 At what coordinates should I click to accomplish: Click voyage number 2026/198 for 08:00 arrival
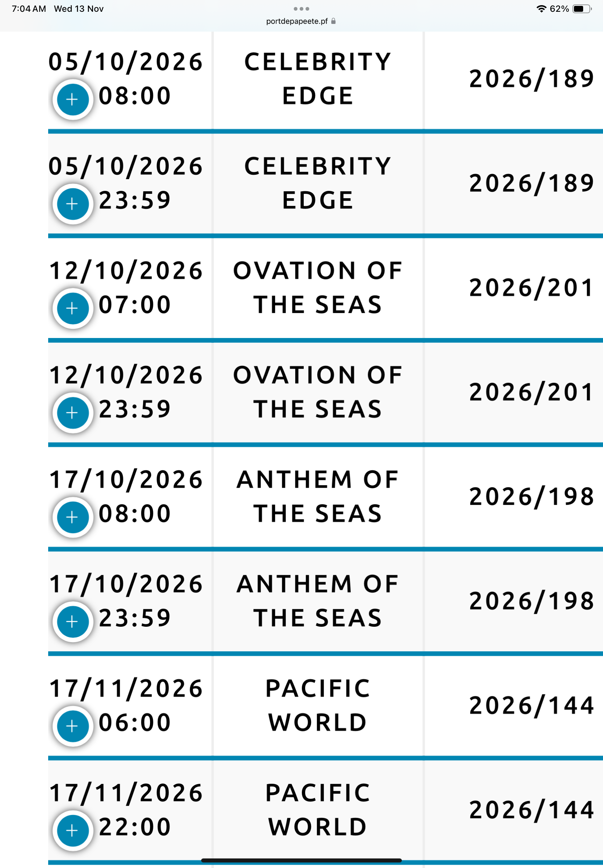[x=532, y=497]
